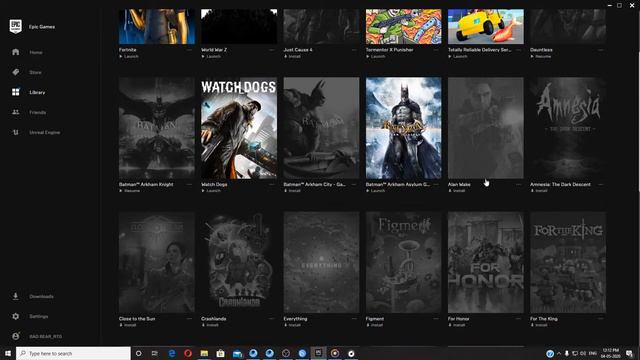Open options menu for Alan Wake
The image size is (640, 360).
[518, 184]
